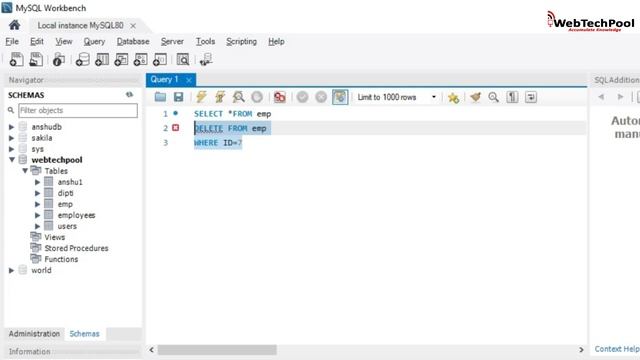The height and width of the screenshot is (360, 640).
Task: Expand the dipti table
Action: click(38, 193)
